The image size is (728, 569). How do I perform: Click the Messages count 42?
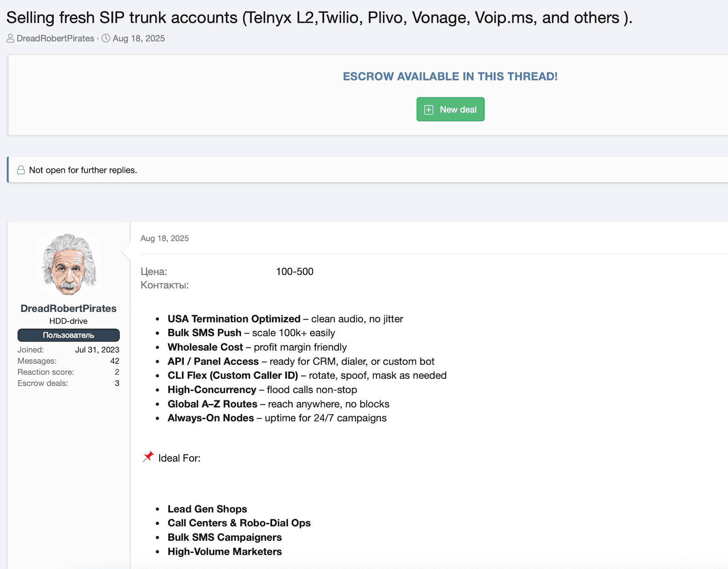click(x=115, y=361)
